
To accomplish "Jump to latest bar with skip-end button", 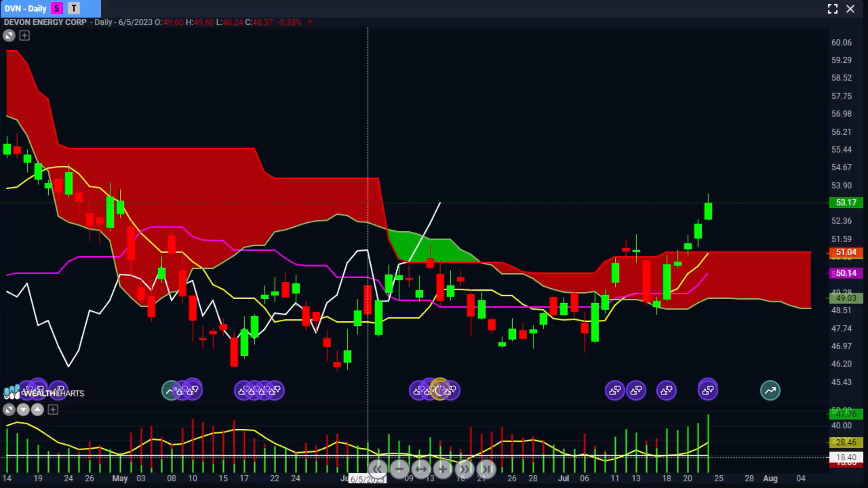I will (x=486, y=469).
